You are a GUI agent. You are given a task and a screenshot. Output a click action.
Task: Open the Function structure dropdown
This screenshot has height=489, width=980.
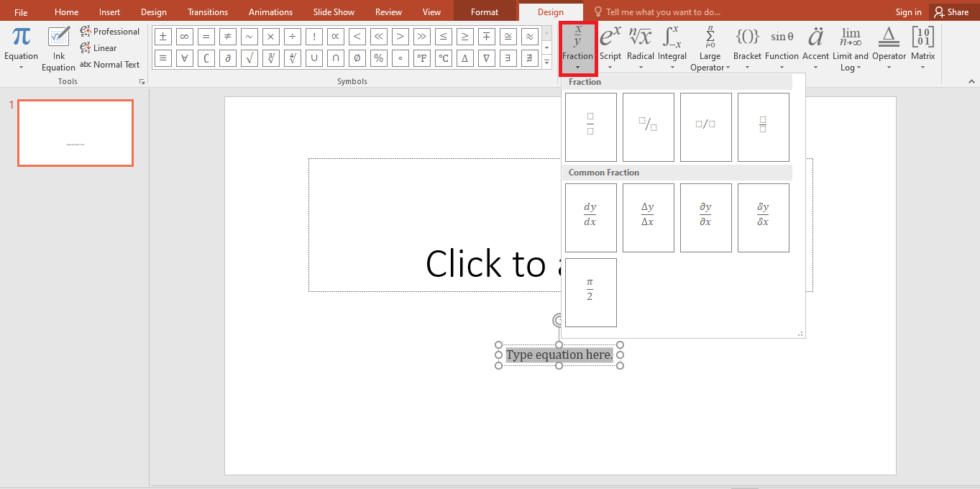pyautogui.click(x=782, y=43)
